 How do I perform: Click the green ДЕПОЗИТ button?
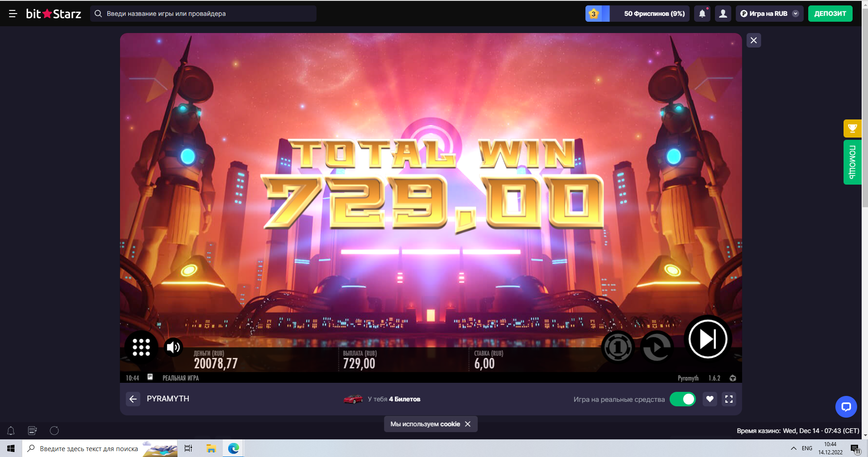point(830,14)
